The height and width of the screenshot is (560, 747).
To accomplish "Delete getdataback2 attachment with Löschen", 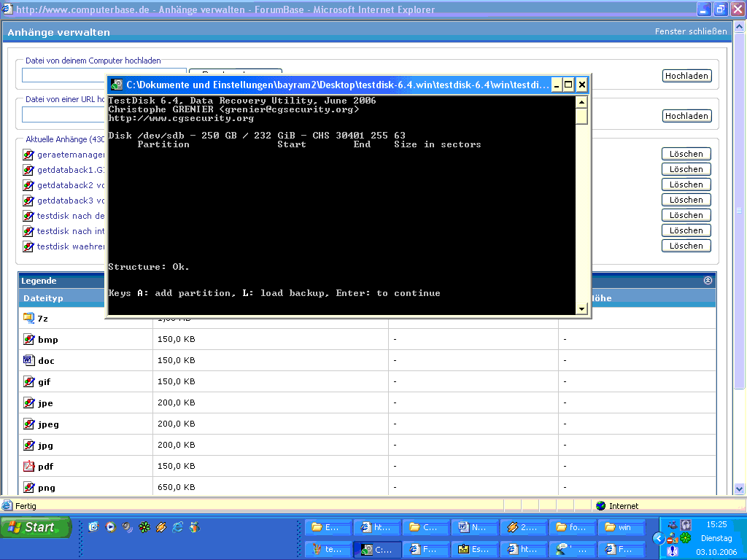I will 686,184.
